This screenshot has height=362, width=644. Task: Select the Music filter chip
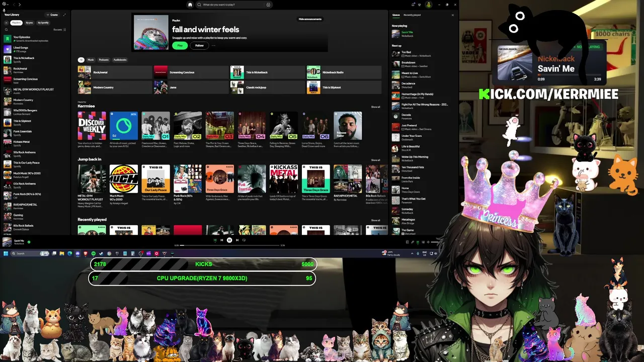(x=91, y=60)
